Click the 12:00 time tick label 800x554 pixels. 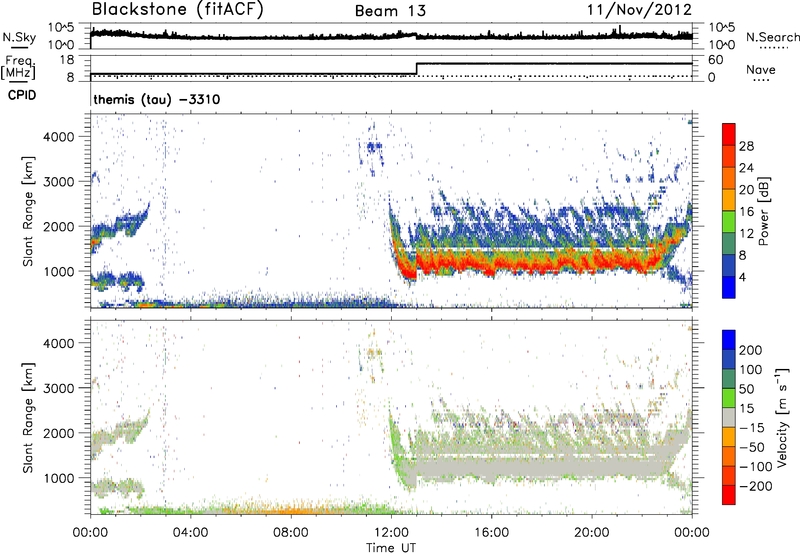pos(391,533)
